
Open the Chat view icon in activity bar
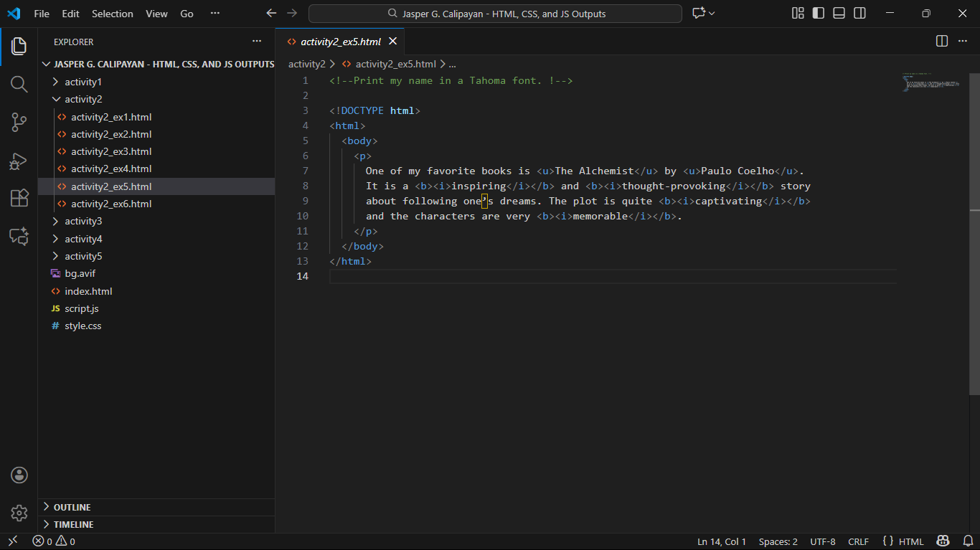point(19,236)
